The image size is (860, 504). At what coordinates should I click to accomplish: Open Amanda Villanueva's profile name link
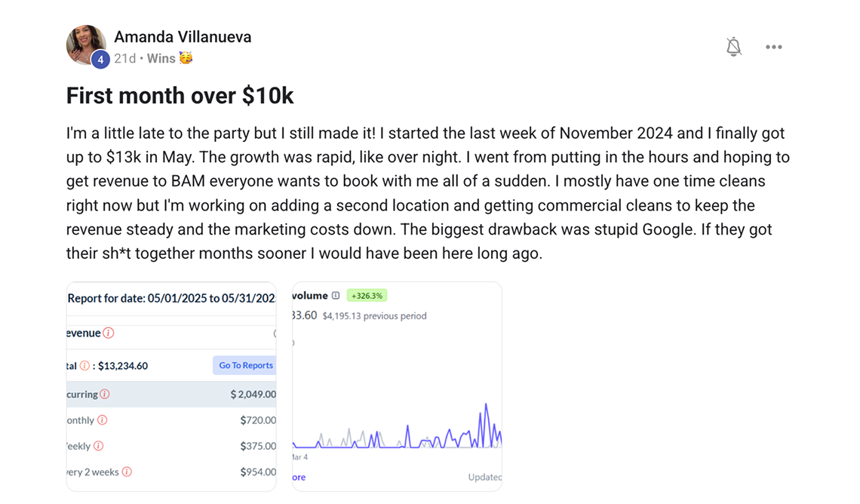[183, 36]
